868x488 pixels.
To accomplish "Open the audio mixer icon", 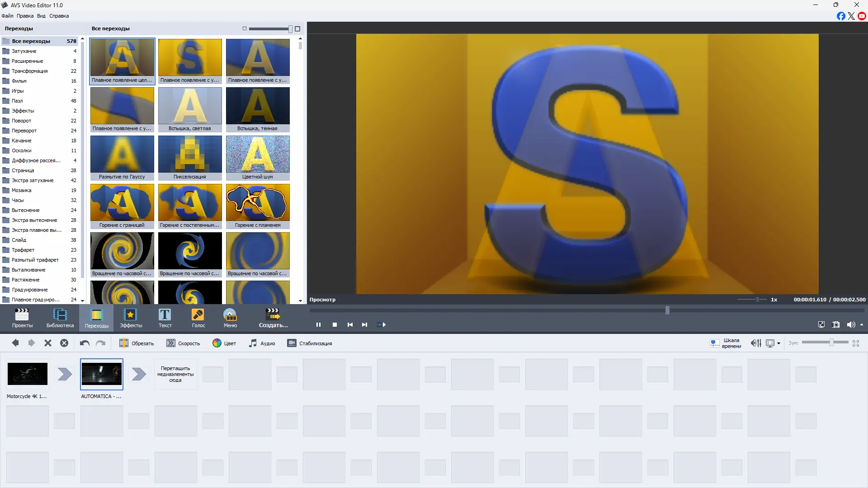I will 756,343.
